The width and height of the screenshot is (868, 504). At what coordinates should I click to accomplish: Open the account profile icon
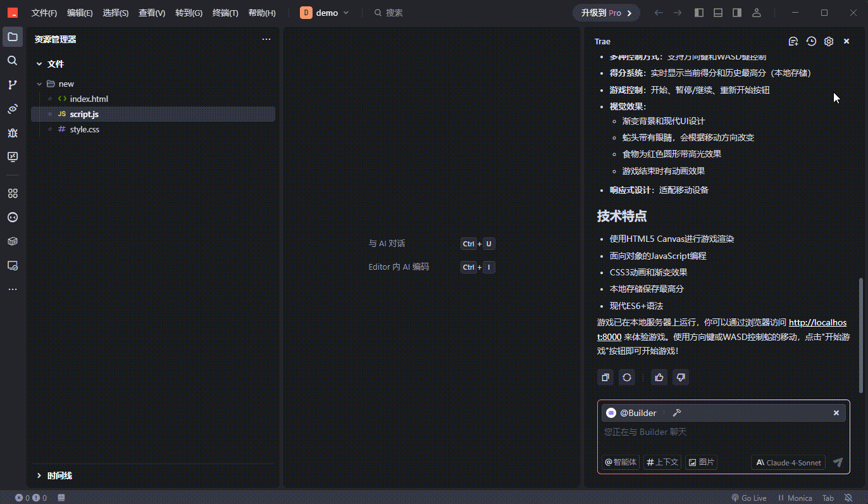click(x=757, y=13)
